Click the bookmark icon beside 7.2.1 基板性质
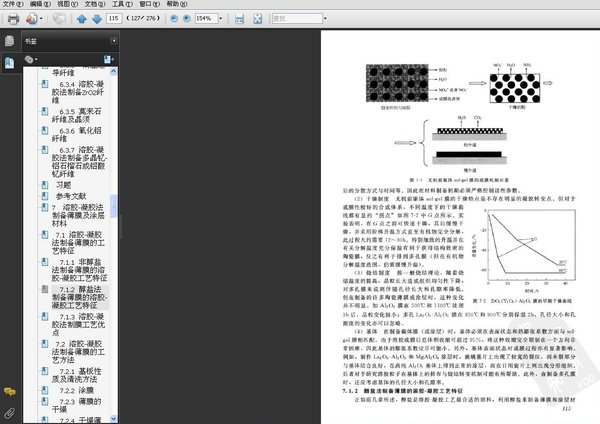Viewport: 600px width, 424px height. coord(45,371)
